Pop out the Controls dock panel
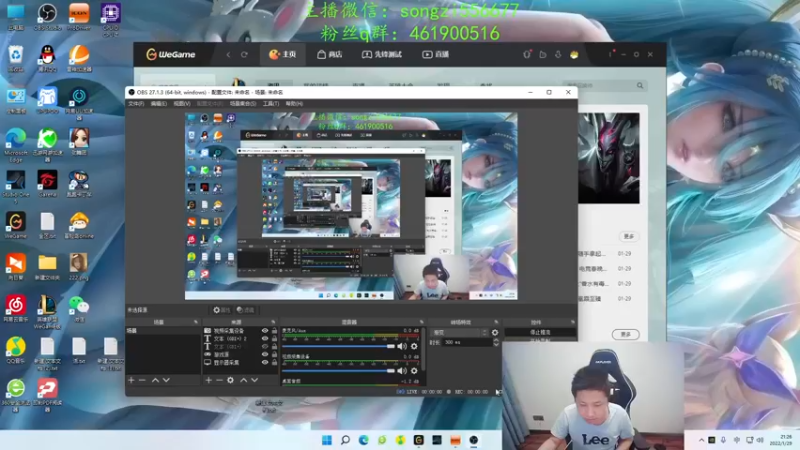 tap(572, 322)
